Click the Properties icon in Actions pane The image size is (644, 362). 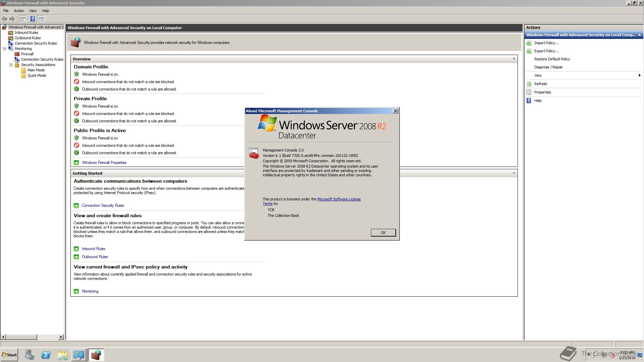pos(529,92)
